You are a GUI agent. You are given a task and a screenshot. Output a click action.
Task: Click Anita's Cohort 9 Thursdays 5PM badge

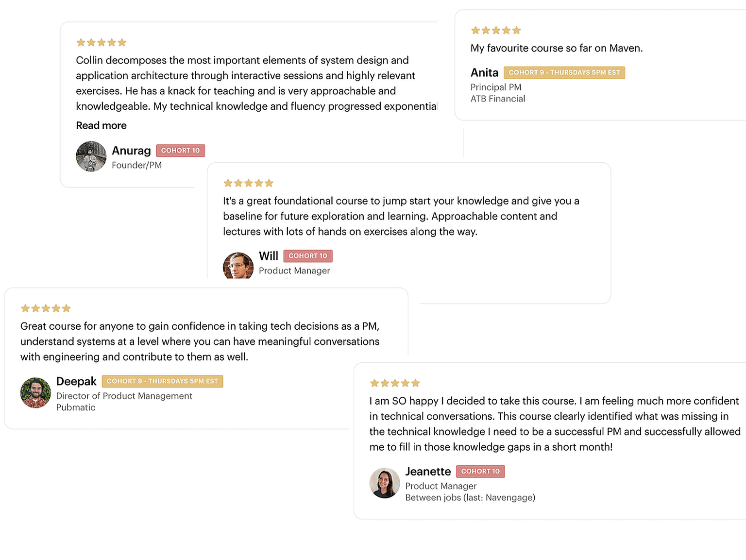(564, 72)
